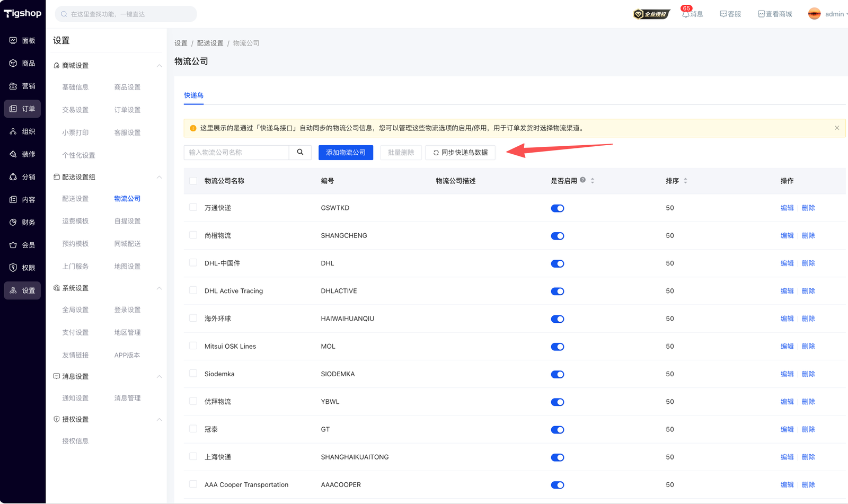Sort the table by 排序 column arrows
Screen dimensions: 848x504
685,181
